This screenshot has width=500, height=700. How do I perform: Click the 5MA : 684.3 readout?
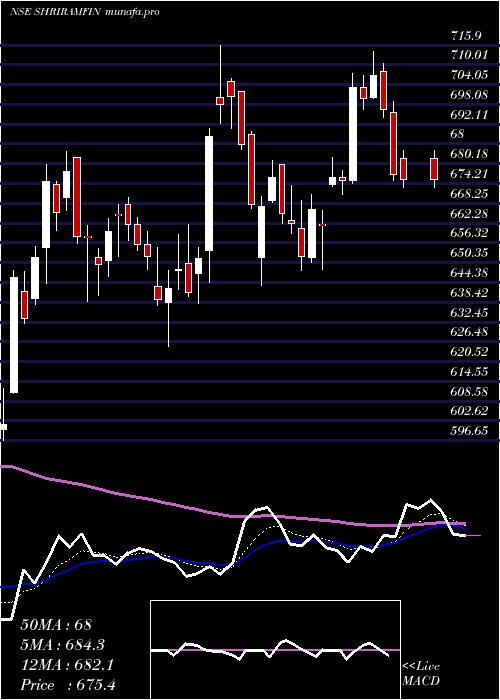point(63,645)
